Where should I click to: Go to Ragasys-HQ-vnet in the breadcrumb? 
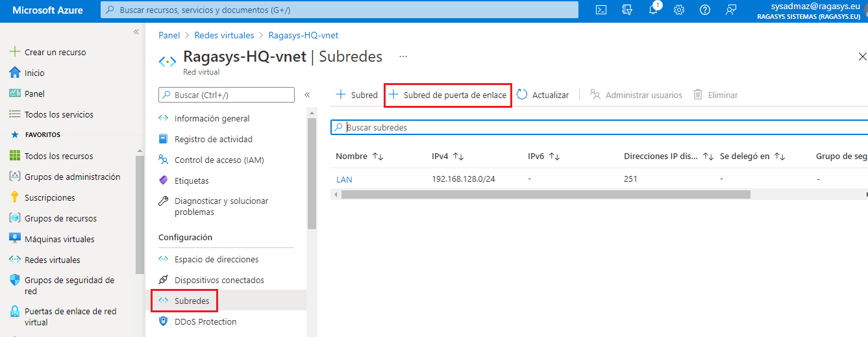[303, 35]
